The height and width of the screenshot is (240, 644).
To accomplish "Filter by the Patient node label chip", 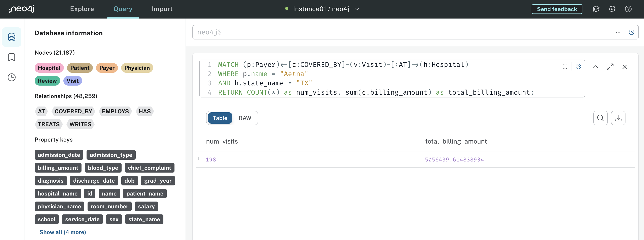I will coord(80,68).
